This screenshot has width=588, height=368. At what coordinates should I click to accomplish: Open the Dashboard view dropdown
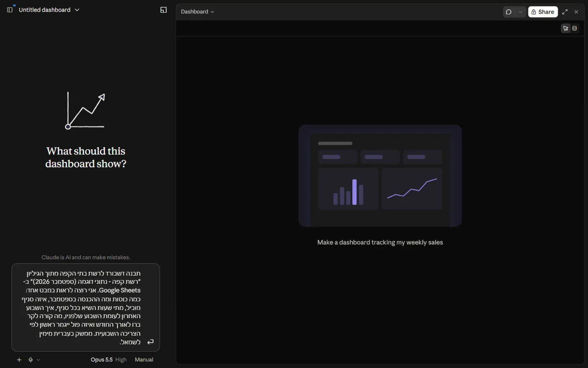(197, 12)
